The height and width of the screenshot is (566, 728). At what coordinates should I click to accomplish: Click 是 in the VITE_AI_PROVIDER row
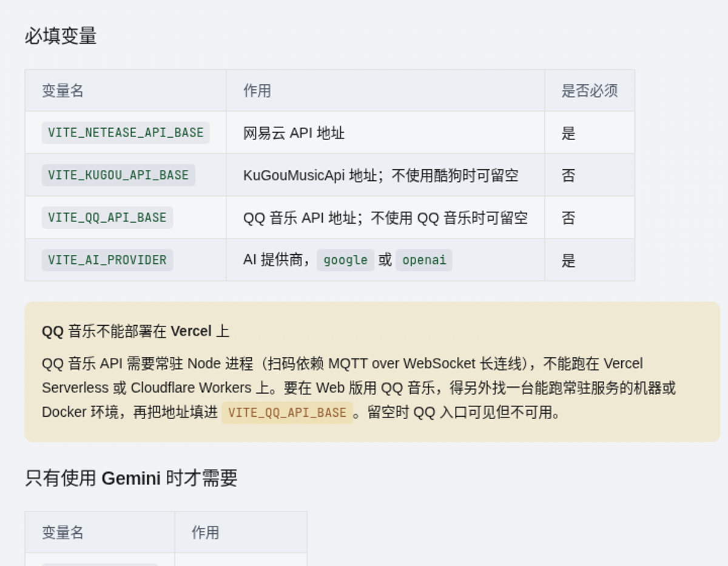point(568,261)
